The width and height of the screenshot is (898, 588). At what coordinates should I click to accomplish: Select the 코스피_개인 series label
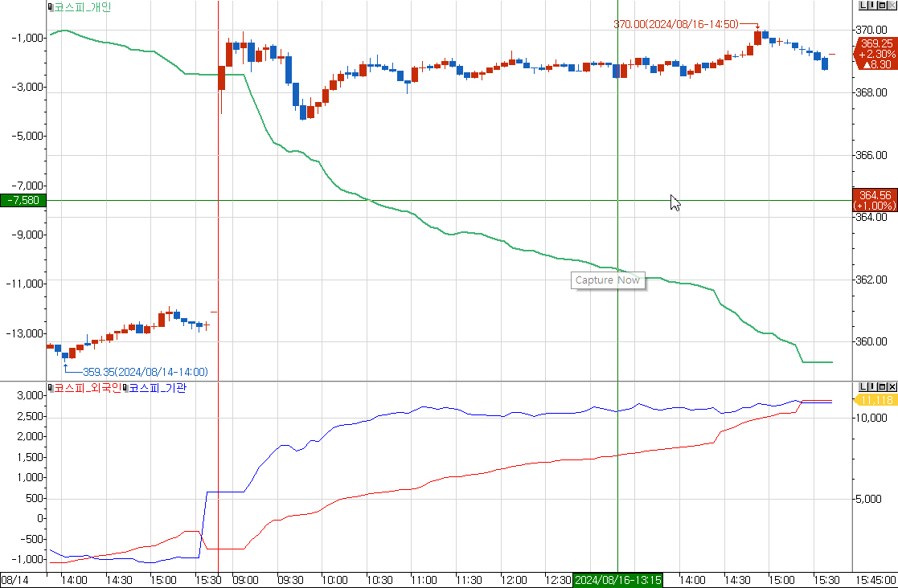pyautogui.click(x=83, y=7)
